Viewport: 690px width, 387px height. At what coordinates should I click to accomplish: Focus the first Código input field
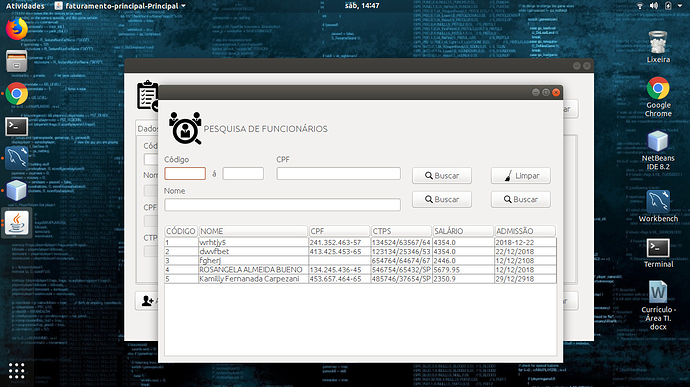coord(185,173)
